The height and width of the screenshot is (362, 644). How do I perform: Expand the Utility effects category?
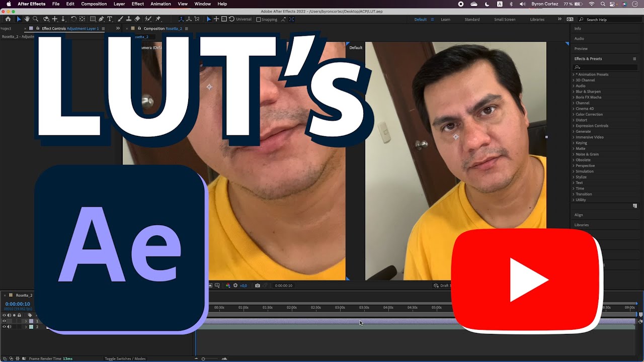(573, 200)
